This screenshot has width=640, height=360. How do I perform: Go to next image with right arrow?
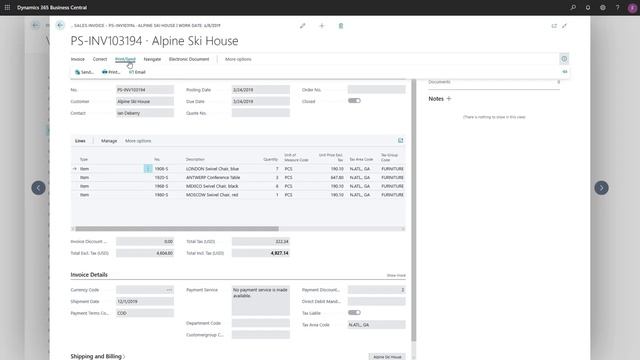[x=601, y=188]
